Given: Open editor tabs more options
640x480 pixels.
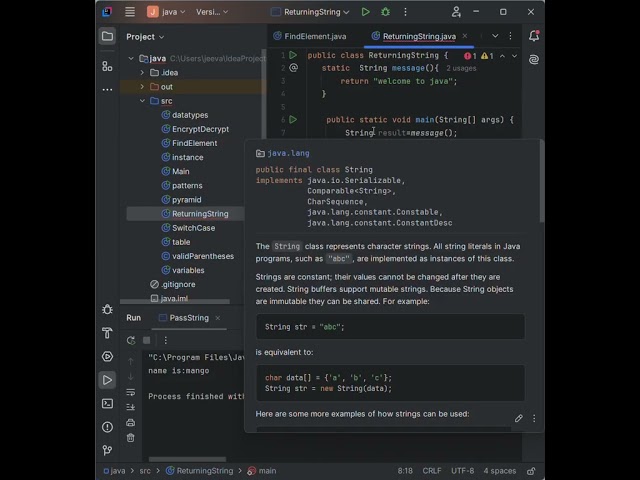Looking at the screenshot, I should point(510,36).
